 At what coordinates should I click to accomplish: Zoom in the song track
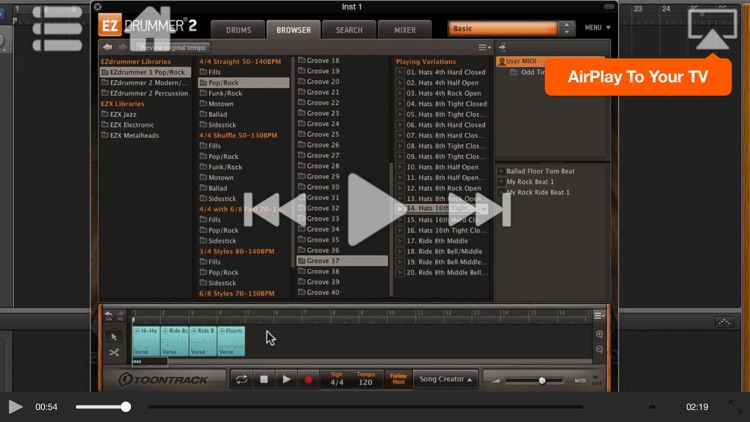599,334
